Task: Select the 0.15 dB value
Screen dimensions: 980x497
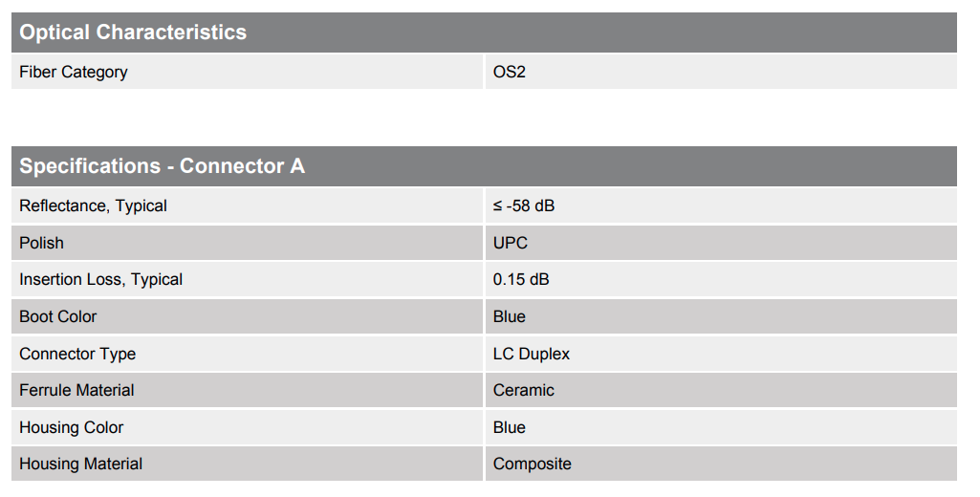Action: (521, 279)
